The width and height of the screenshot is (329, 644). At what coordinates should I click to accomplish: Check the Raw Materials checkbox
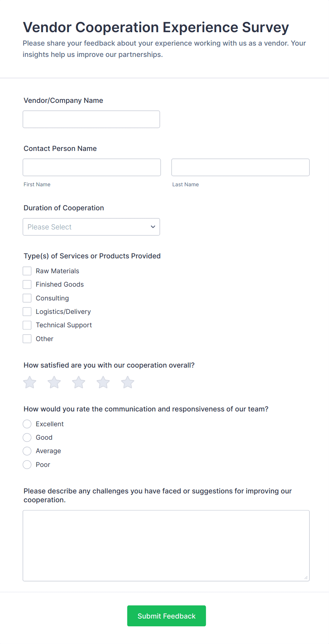pos(27,271)
